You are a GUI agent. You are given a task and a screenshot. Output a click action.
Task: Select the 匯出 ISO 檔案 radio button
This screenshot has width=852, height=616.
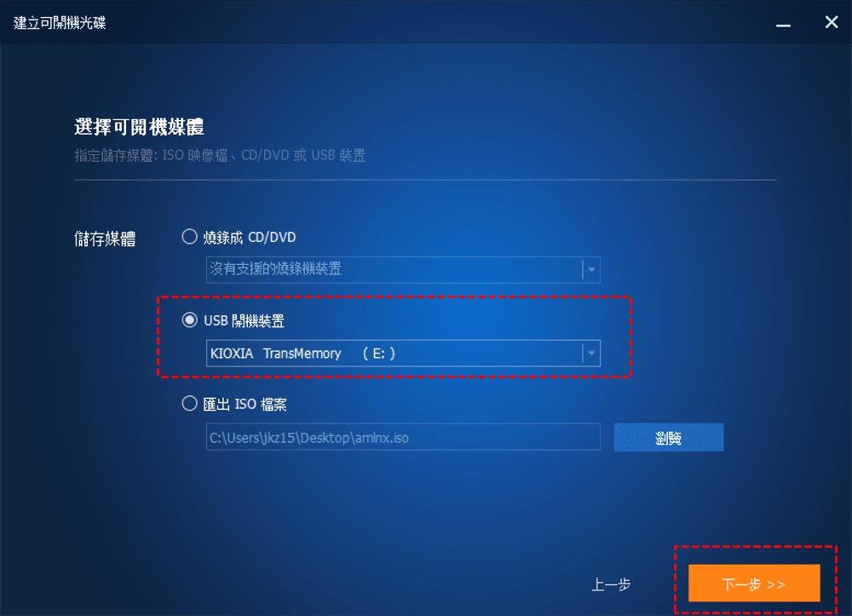(x=189, y=404)
